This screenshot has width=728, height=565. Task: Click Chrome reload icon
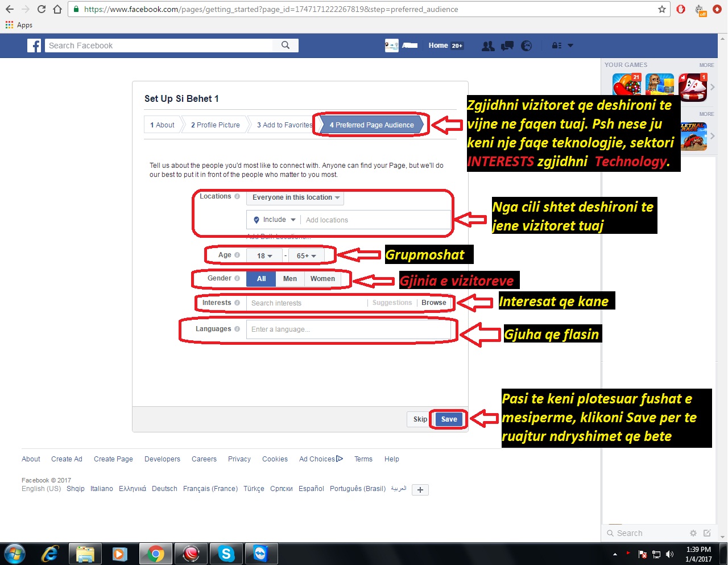[x=41, y=9]
